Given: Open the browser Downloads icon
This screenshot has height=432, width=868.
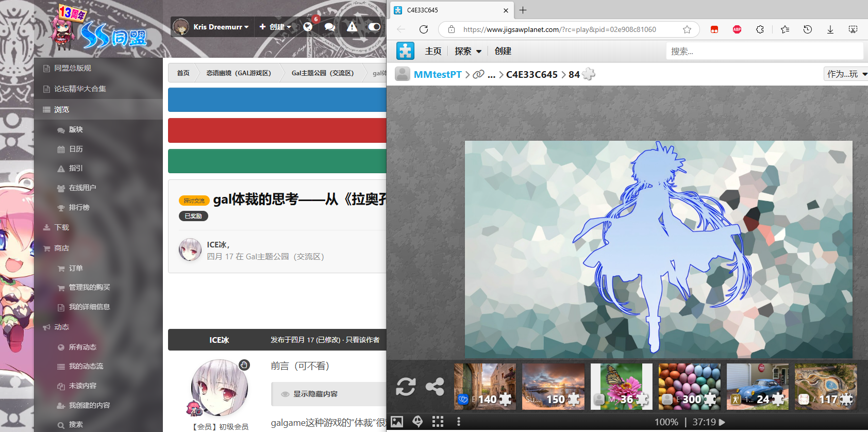Looking at the screenshot, I should tap(830, 29).
